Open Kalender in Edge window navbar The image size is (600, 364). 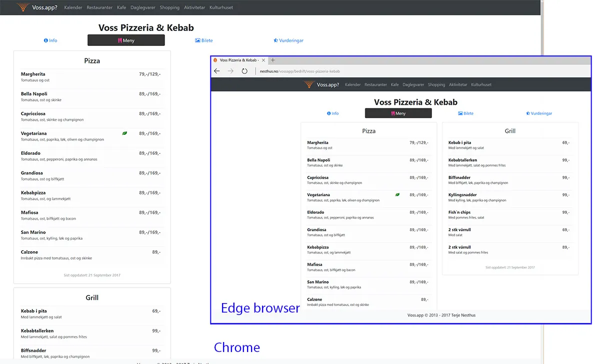point(352,85)
